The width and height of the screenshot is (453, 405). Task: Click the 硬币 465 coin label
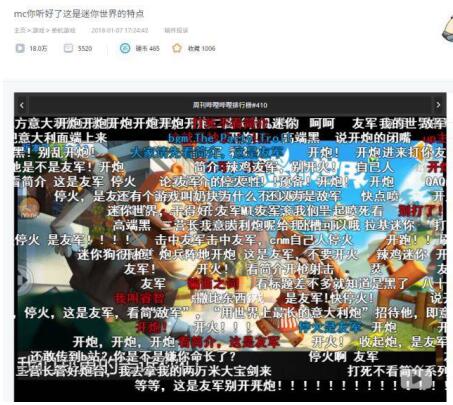point(147,49)
